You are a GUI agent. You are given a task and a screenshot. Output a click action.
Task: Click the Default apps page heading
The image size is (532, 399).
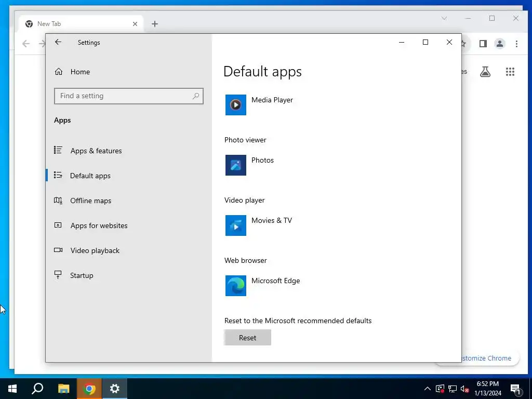click(x=262, y=72)
